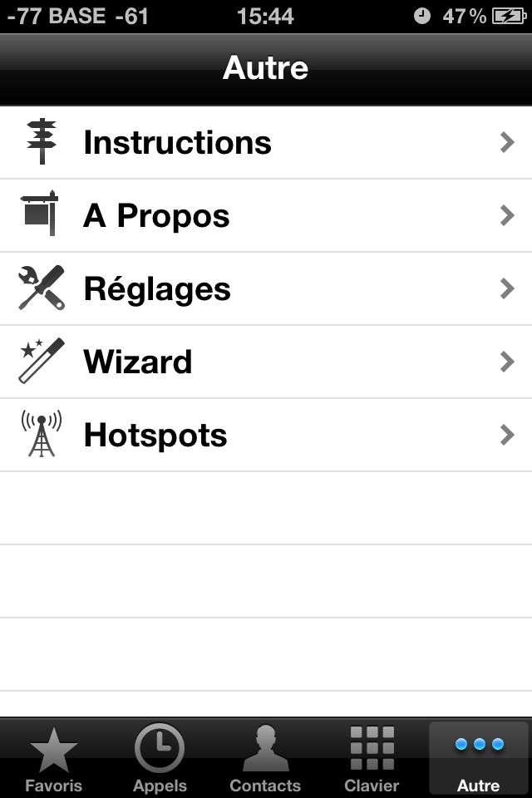Open A Propos via its chevron arrow
The height and width of the screenshot is (798, 532).
(507, 216)
